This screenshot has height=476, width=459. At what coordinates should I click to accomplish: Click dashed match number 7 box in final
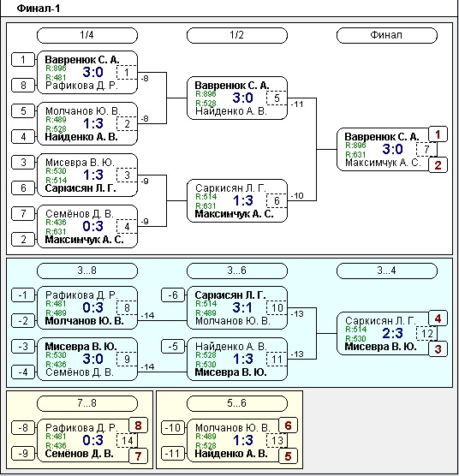(426, 149)
